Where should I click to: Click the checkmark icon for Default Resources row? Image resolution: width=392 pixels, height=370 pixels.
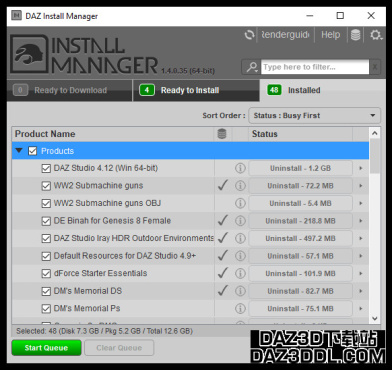pyautogui.click(x=223, y=255)
